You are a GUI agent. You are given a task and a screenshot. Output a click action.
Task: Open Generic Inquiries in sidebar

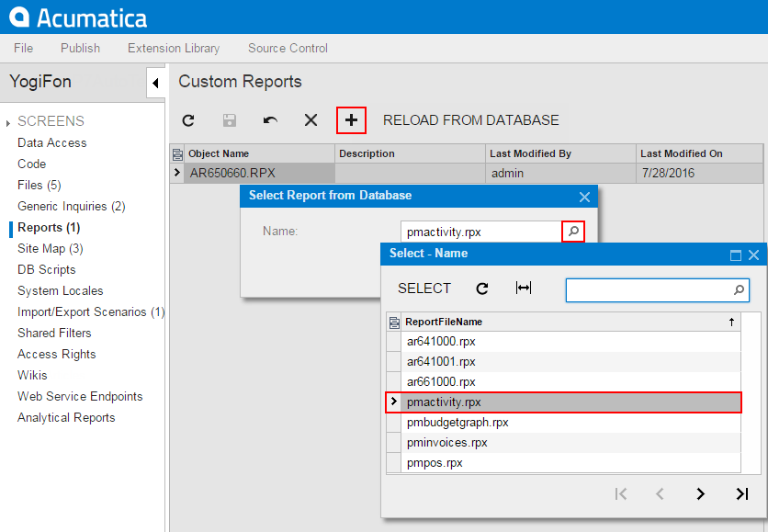click(x=71, y=206)
